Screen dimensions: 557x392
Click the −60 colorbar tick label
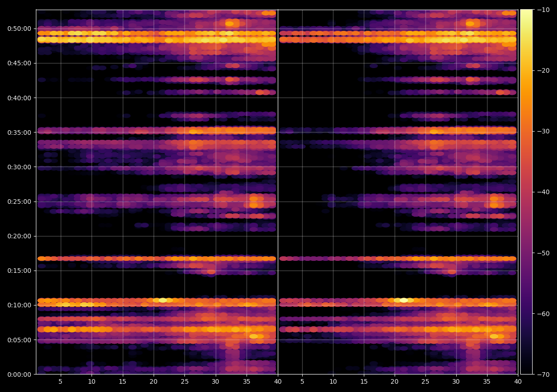[x=543, y=313]
